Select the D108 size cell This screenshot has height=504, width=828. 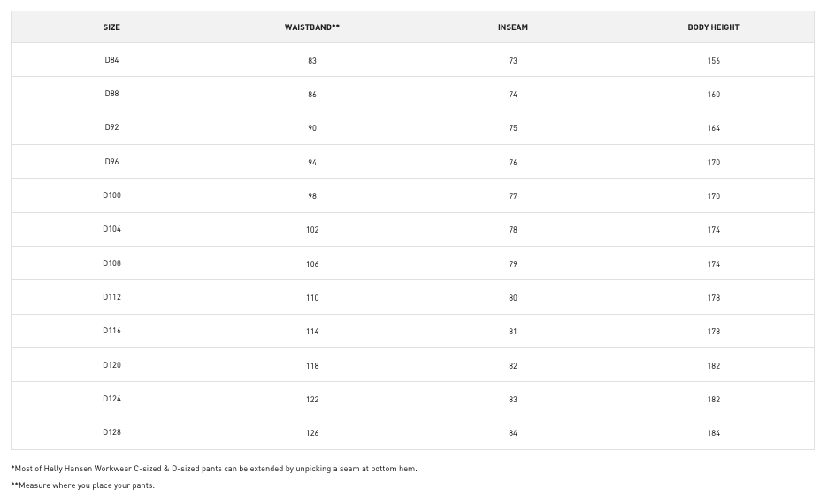tap(111, 263)
